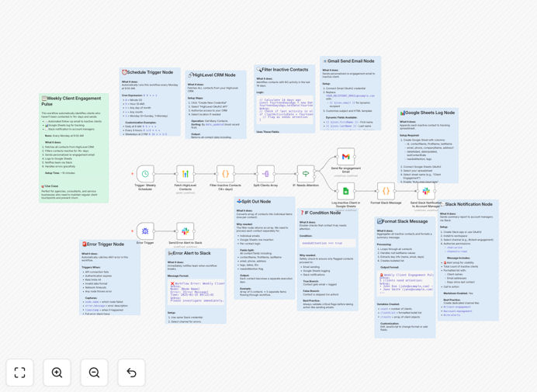Click the Google Sheets Log Node sticky note heading
The image size is (537, 392).
coord(428,113)
